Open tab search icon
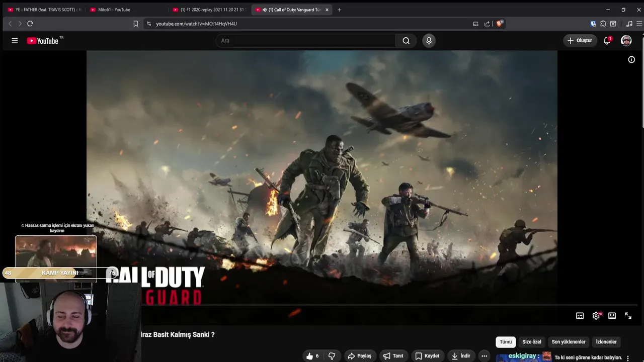This screenshot has height=362, width=644. pos(613,24)
